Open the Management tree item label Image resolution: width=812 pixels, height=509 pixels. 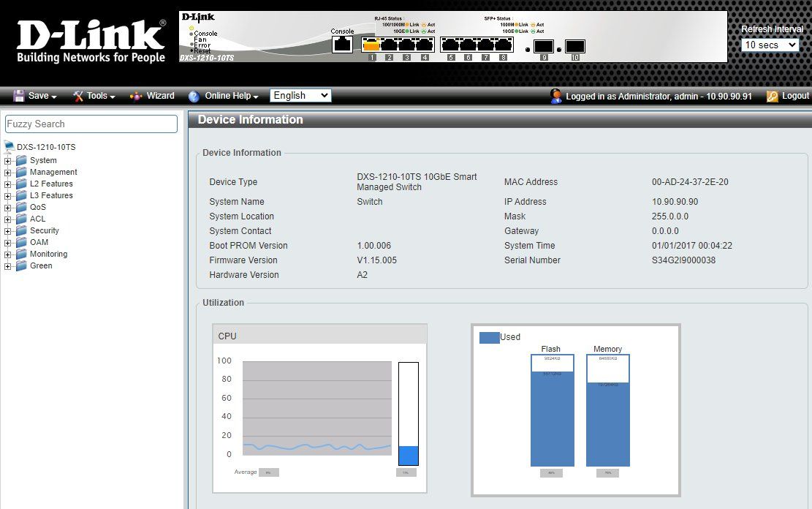[x=53, y=172]
